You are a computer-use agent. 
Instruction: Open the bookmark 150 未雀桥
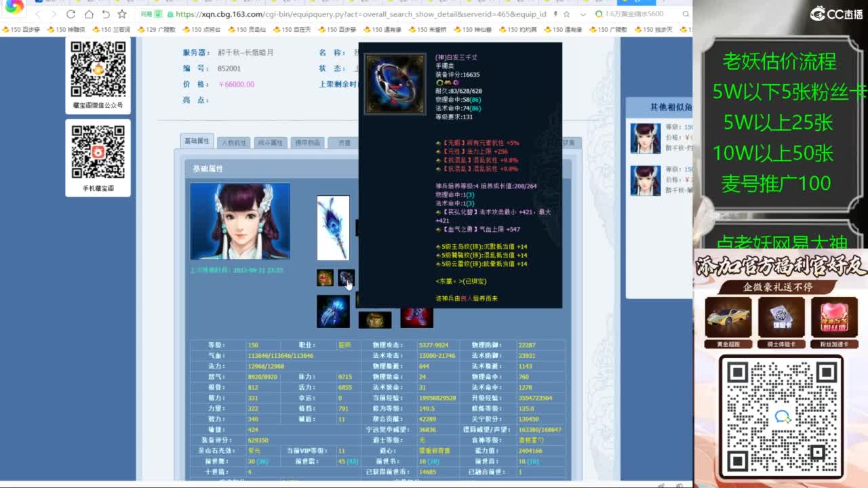click(x=428, y=29)
